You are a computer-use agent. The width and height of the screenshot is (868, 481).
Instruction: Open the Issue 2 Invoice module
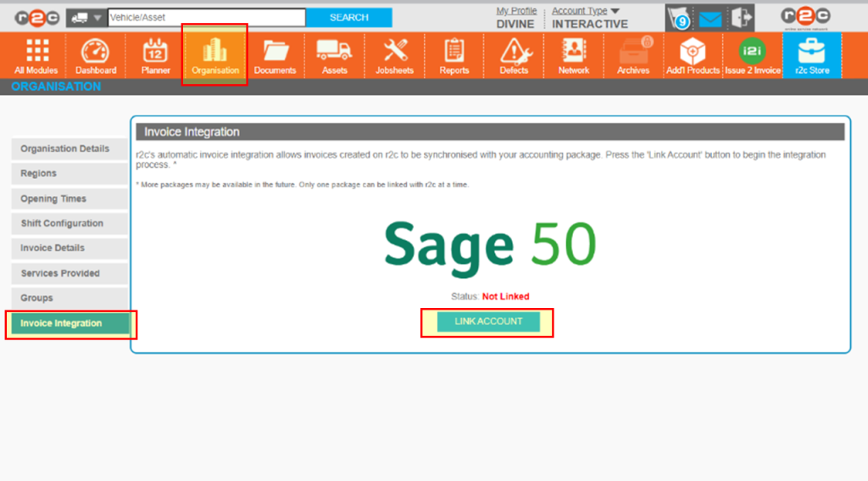click(x=753, y=55)
